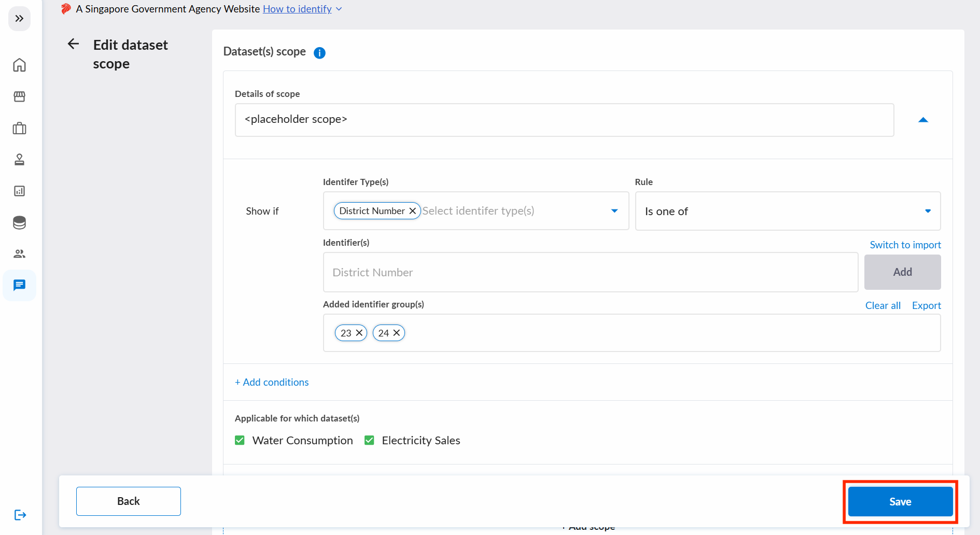Open the Home icon in sidebar
980x535 pixels.
(19, 65)
